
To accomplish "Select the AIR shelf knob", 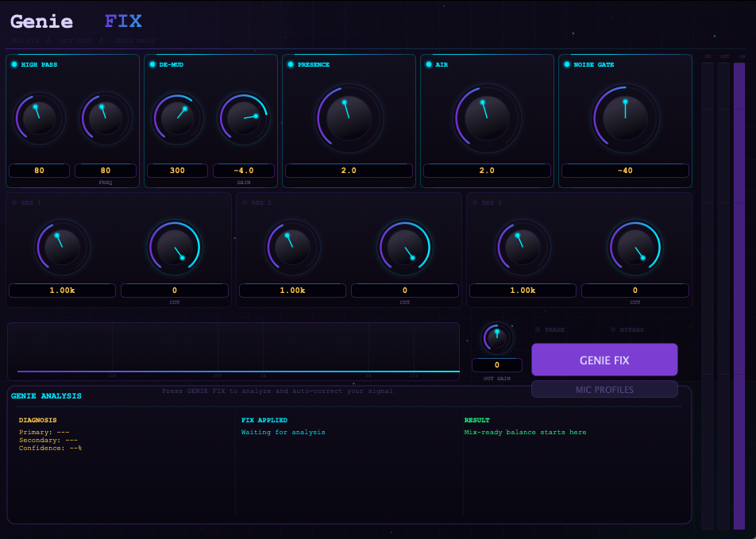I will pos(486,117).
